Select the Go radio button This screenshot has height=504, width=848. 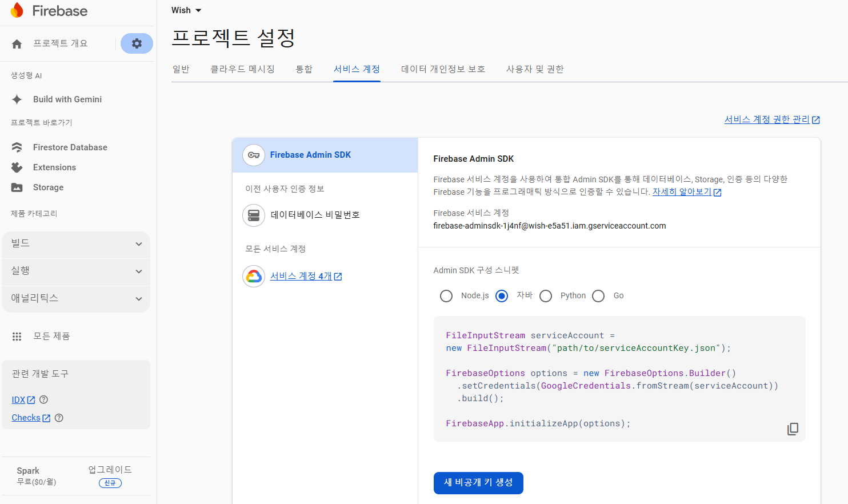coord(598,296)
